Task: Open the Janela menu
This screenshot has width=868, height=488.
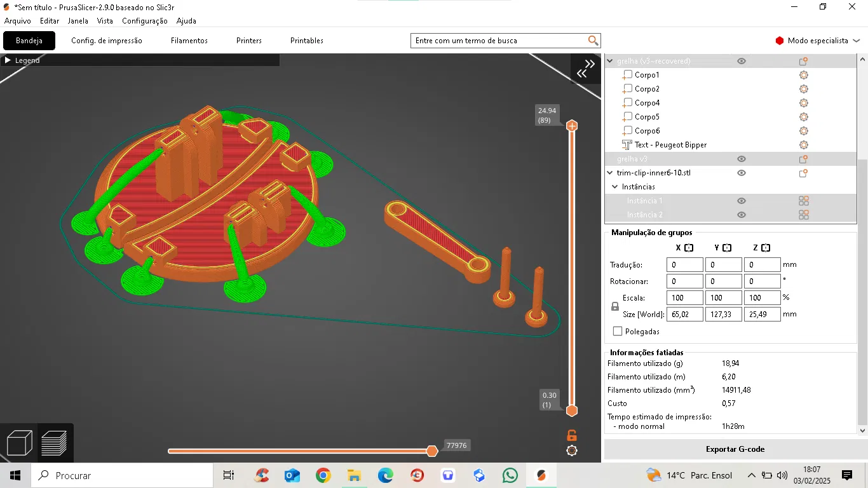Action: point(78,21)
